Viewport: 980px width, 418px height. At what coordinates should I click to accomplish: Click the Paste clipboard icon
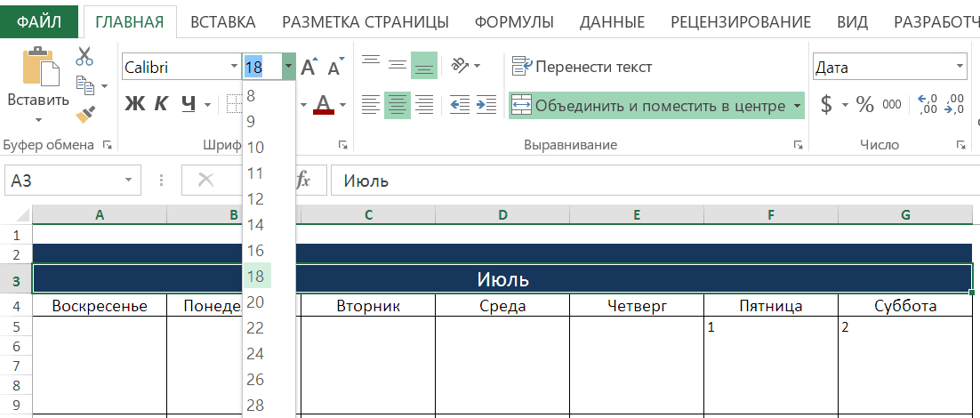tap(41, 66)
